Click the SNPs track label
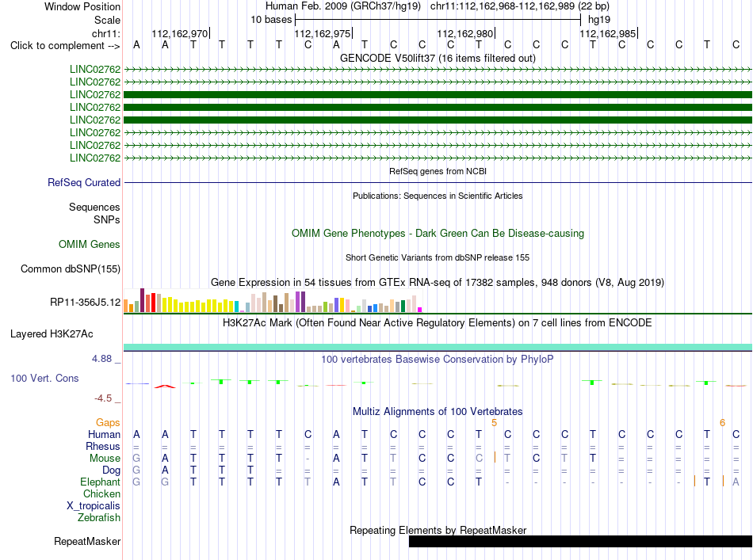The height and width of the screenshot is (560, 753). (107, 219)
